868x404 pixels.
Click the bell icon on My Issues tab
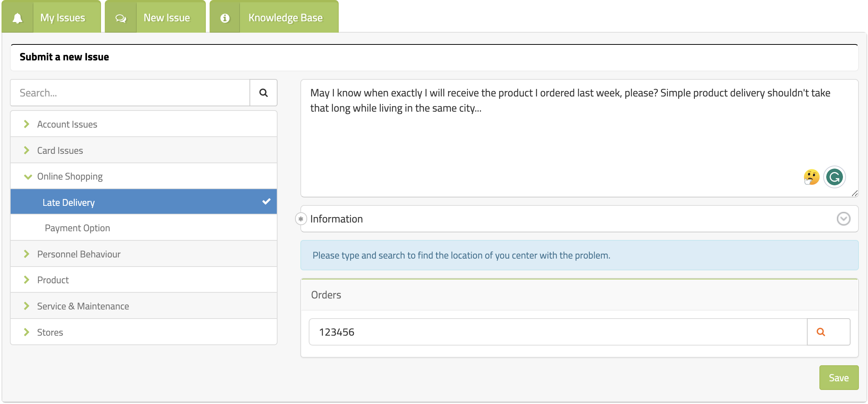(x=17, y=17)
